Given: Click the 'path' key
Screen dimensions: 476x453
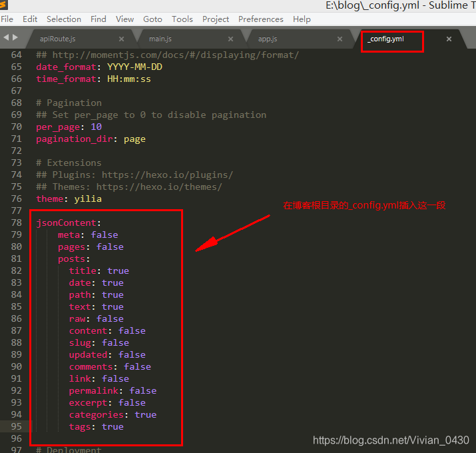Looking at the screenshot, I should [x=80, y=295].
